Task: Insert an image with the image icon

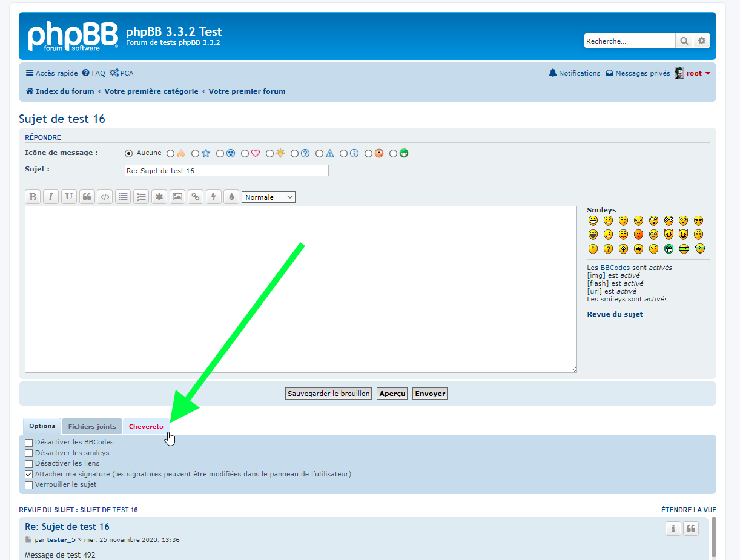Action: (x=177, y=197)
